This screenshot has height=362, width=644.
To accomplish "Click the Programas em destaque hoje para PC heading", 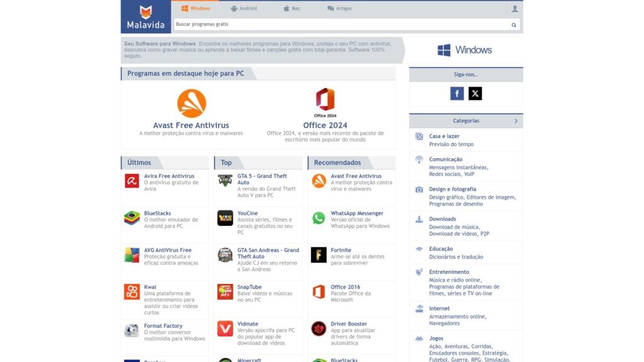I will tap(186, 74).
